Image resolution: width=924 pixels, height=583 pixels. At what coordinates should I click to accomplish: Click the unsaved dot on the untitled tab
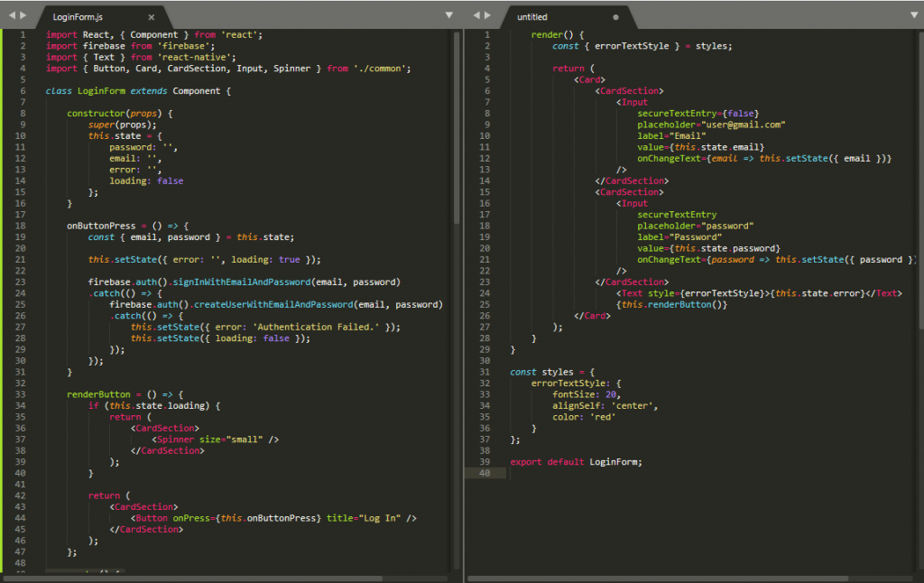pyautogui.click(x=615, y=17)
